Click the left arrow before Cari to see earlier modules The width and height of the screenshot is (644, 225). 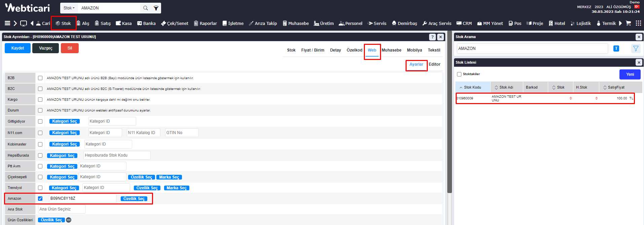pos(32,23)
